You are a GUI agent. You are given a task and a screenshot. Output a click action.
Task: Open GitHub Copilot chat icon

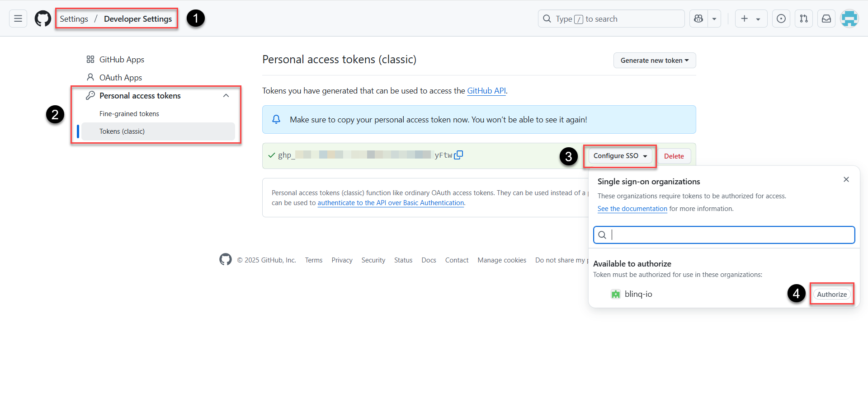698,19
